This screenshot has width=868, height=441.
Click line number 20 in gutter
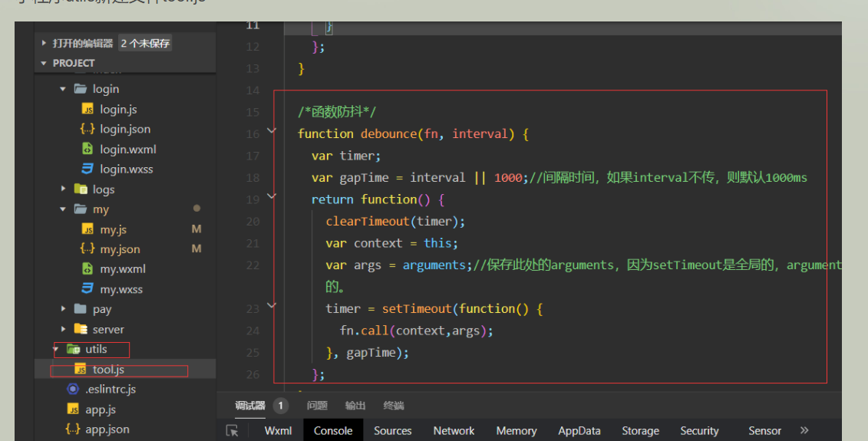[252, 222]
